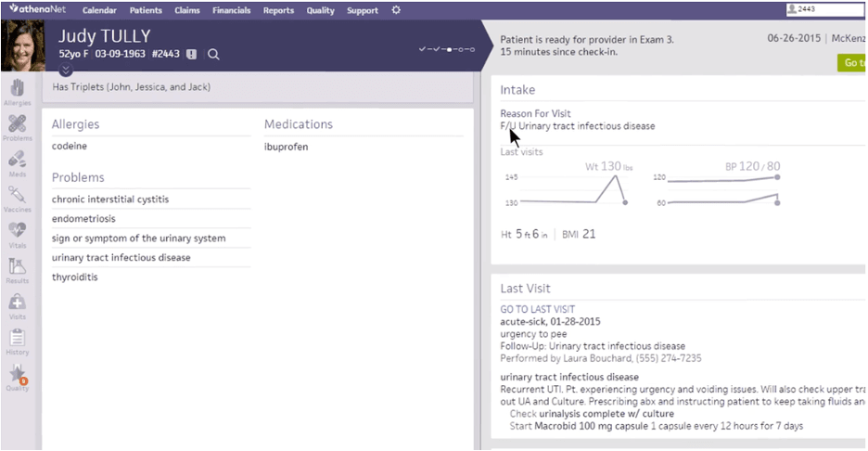The image size is (868, 451).
Task: Click the green Go to button
Action: coord(851,63)
